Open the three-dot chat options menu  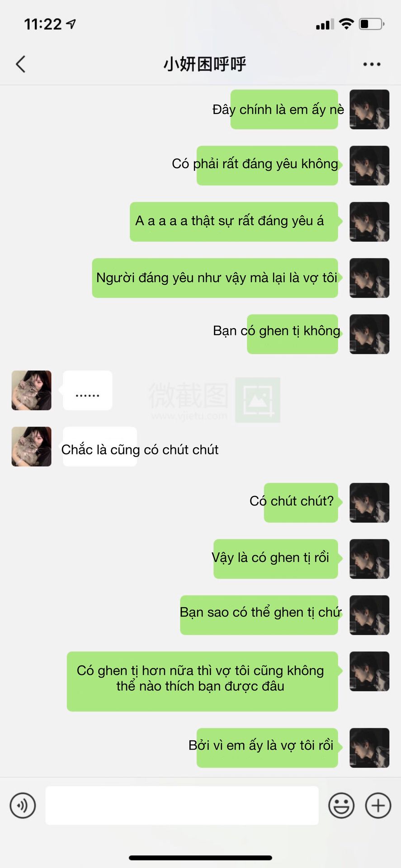(x=372, y=64)
